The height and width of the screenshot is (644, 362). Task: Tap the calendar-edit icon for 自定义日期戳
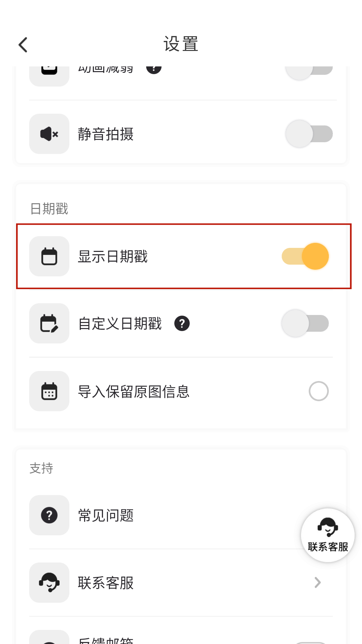tap(49, 323)
